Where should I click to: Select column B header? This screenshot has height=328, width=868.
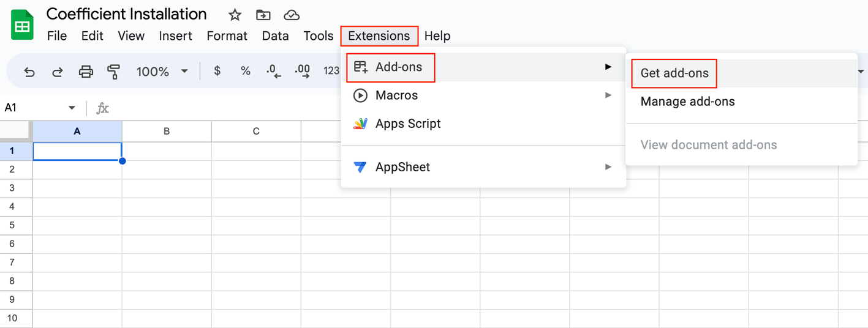click(x=167, y=131)
